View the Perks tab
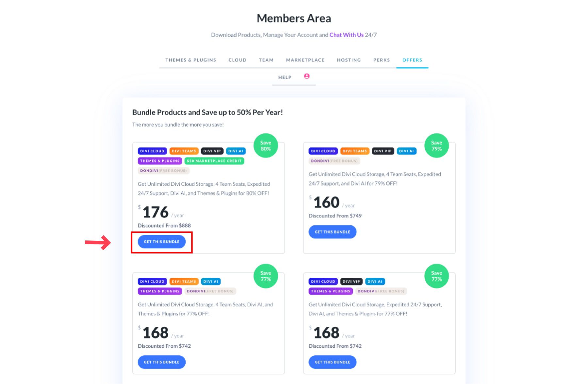588x384 pixels. [382, 60]
